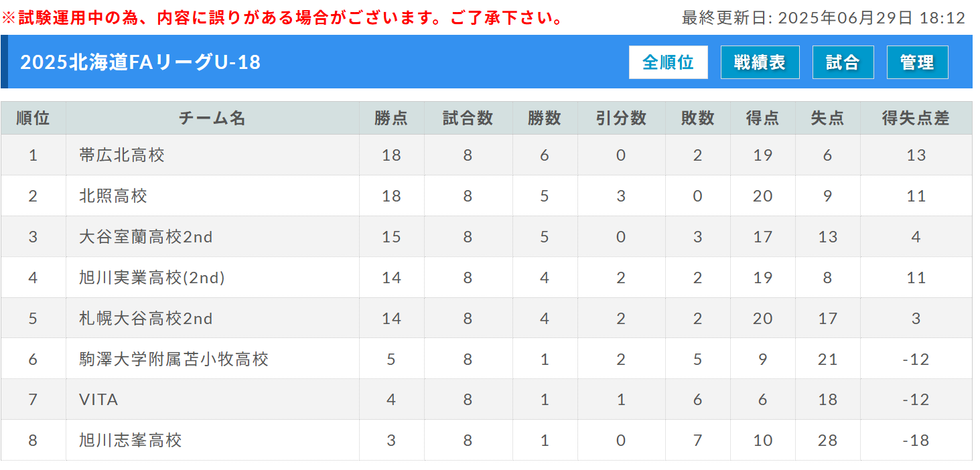Click team name 大谷室蘭高校2nd
Screen dimensions: 980x470
(146, 237)
